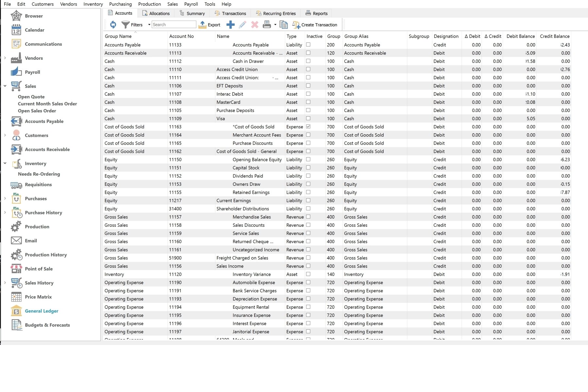Viewport: 588px width, 392px height.
Task: Open the Budgets & Forecasts icon
Action: tap(16, 325)
